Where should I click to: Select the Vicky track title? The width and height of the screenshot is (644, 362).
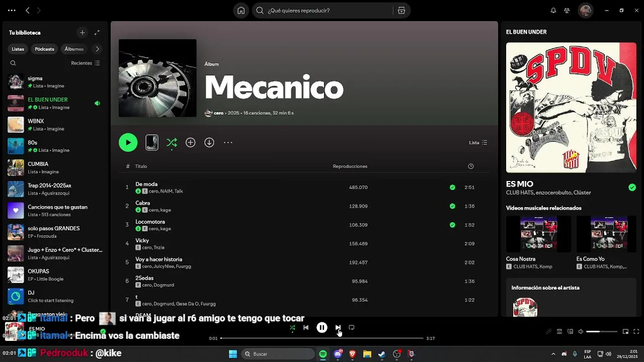[x=142, y=240]
